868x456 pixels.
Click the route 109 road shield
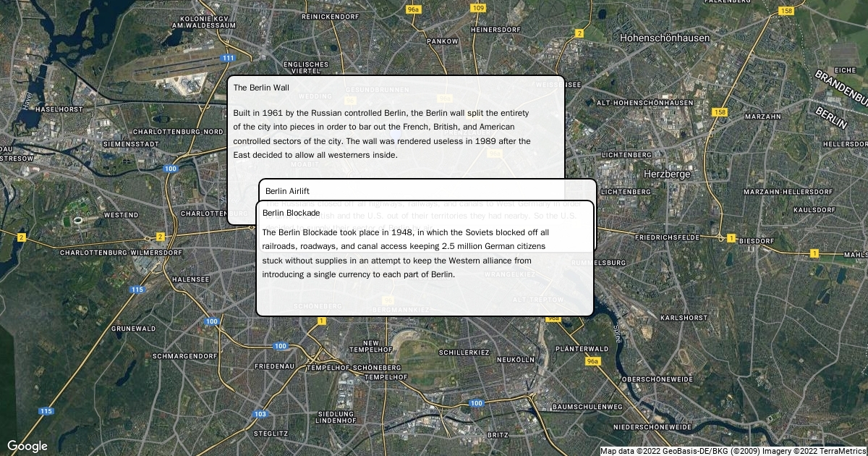pos(478,8)
